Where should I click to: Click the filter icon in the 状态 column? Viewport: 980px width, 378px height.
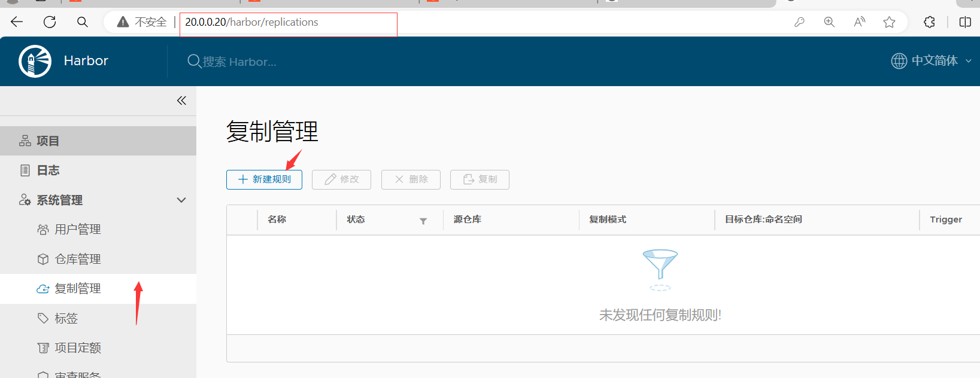click(x=423, y=221)
